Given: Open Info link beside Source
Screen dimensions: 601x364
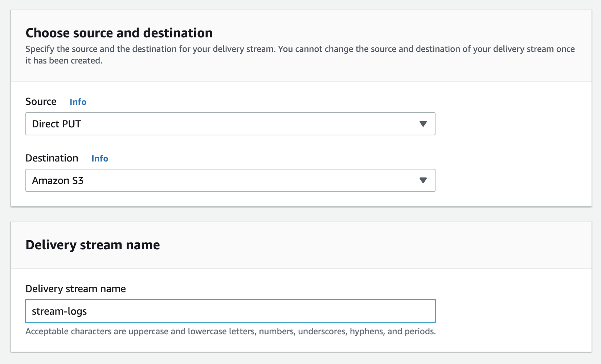Looking at the screenshot, I should point(78,102).
